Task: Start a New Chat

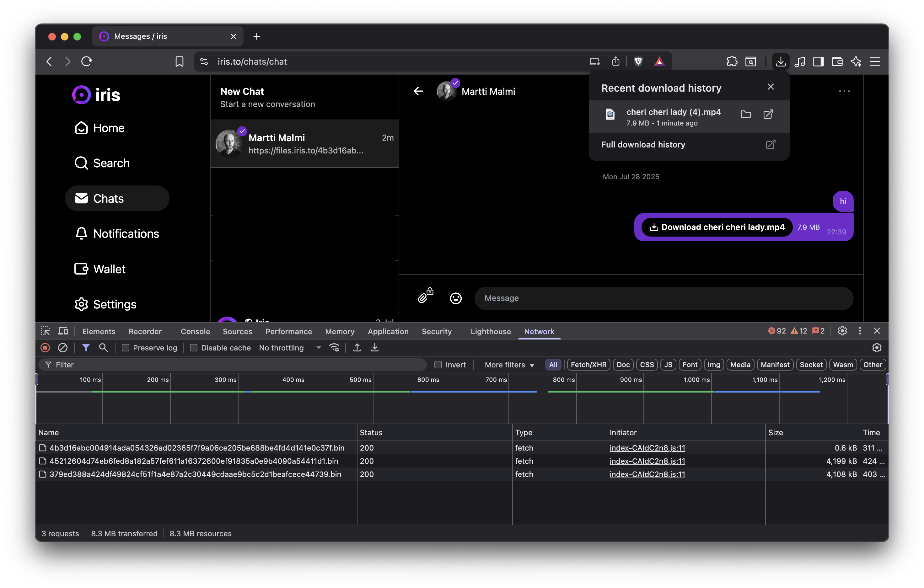Action: click(x=305, y=97)
